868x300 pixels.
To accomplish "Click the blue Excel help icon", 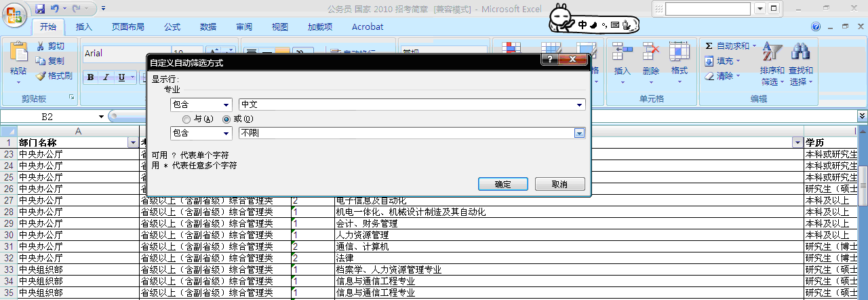I will point(816,26).
